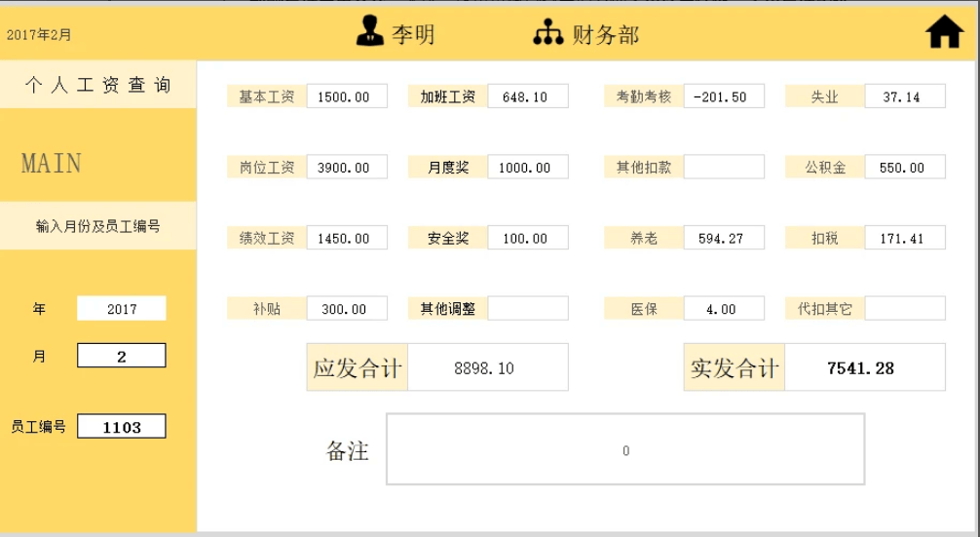The image size is (980, 537).
Task: Click the month input field showing 2
Action: [122, 356]
